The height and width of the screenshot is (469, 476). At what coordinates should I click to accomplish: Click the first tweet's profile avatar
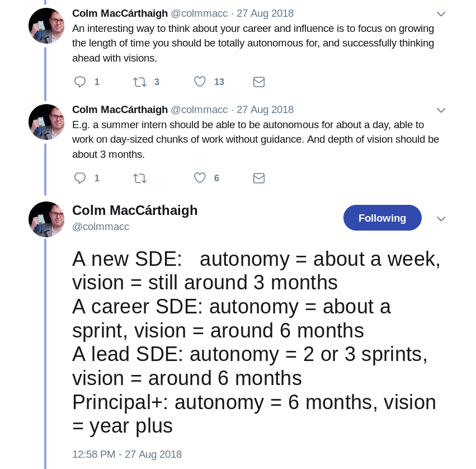point(46,26)
